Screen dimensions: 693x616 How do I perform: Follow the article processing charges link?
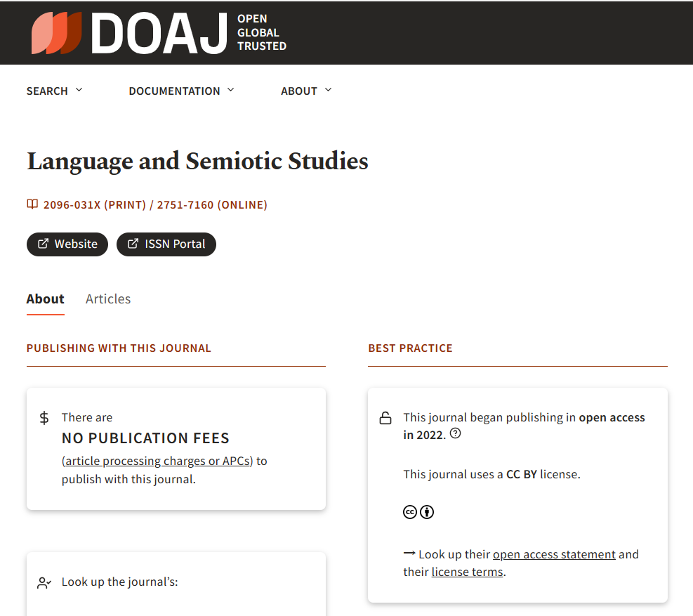158,461
